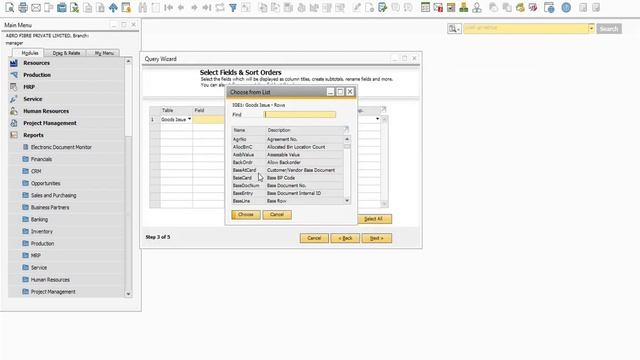Open the Goods Issue table dropdown
The height and width of the screenshot is (360, 640).
pos(189,119)
